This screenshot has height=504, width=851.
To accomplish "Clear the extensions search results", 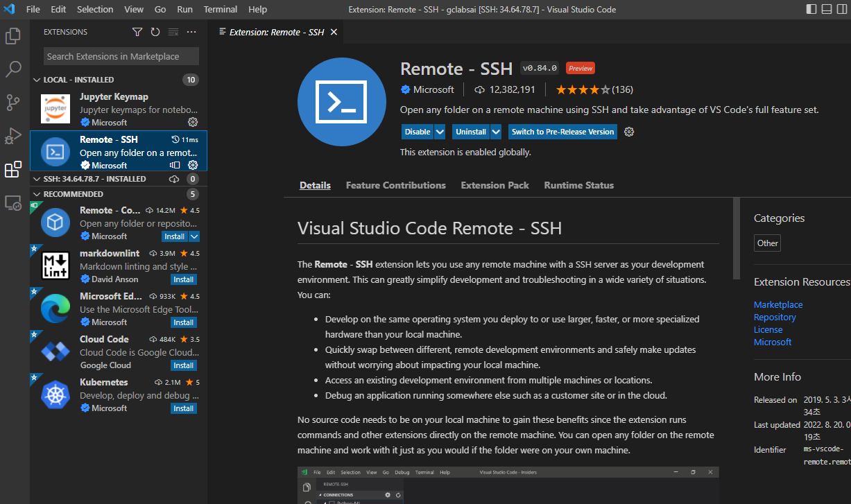I will point(173,31).
